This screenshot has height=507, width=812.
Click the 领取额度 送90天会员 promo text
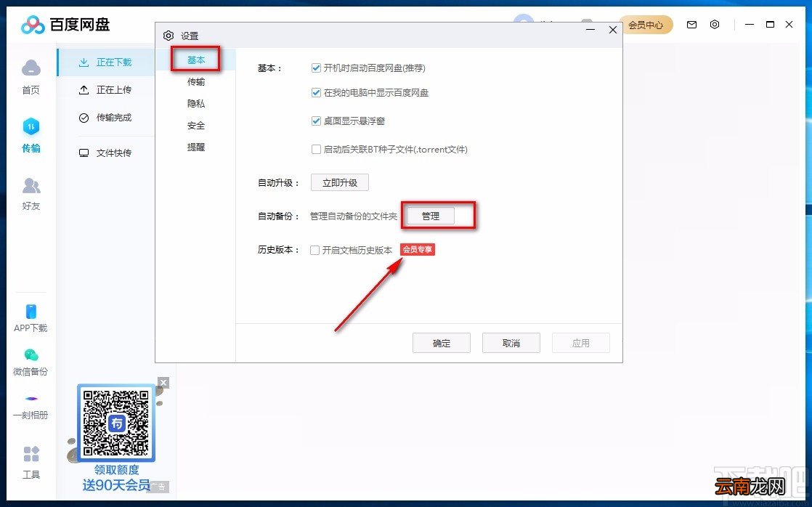tap(116, 477)
